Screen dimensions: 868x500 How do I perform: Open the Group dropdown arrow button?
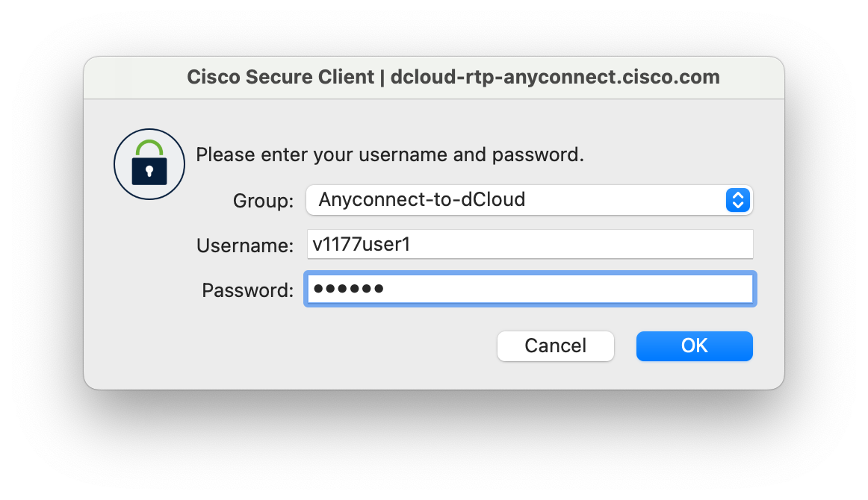(737, 200)
